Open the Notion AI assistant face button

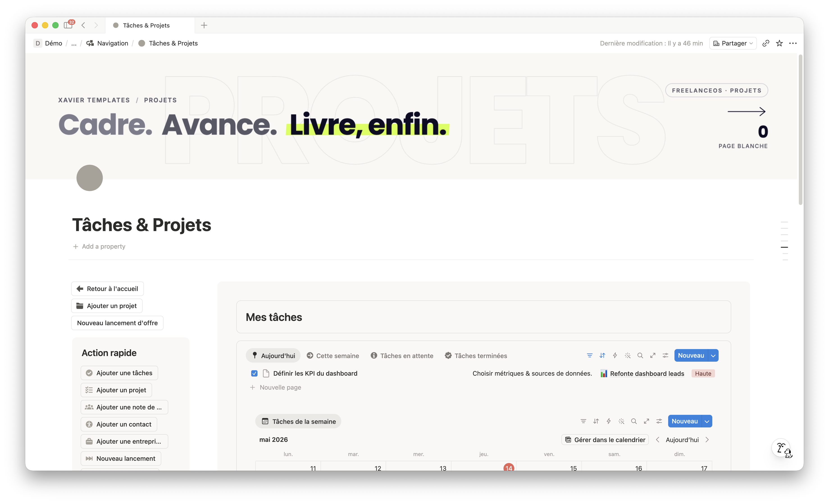click(781, 448)
